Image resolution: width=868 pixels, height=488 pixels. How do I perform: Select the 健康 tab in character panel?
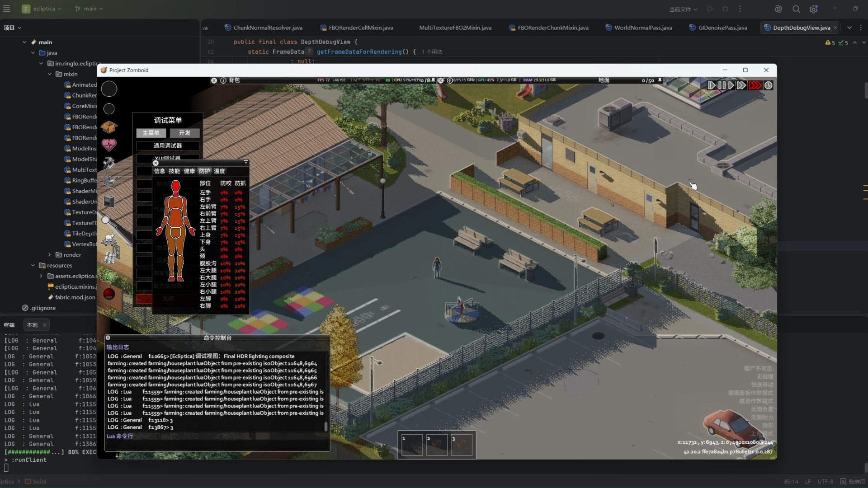pos(189,171)
